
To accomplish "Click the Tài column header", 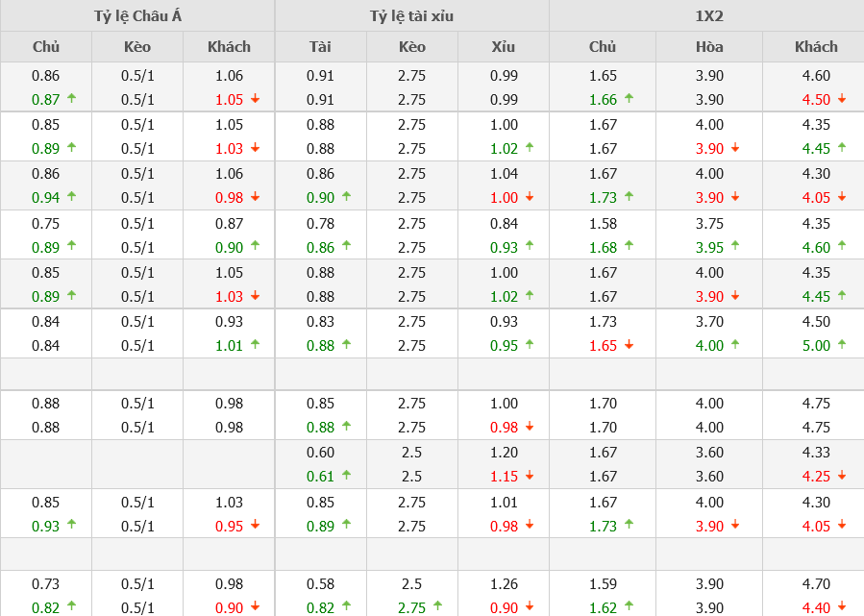I will click(320, 46).
